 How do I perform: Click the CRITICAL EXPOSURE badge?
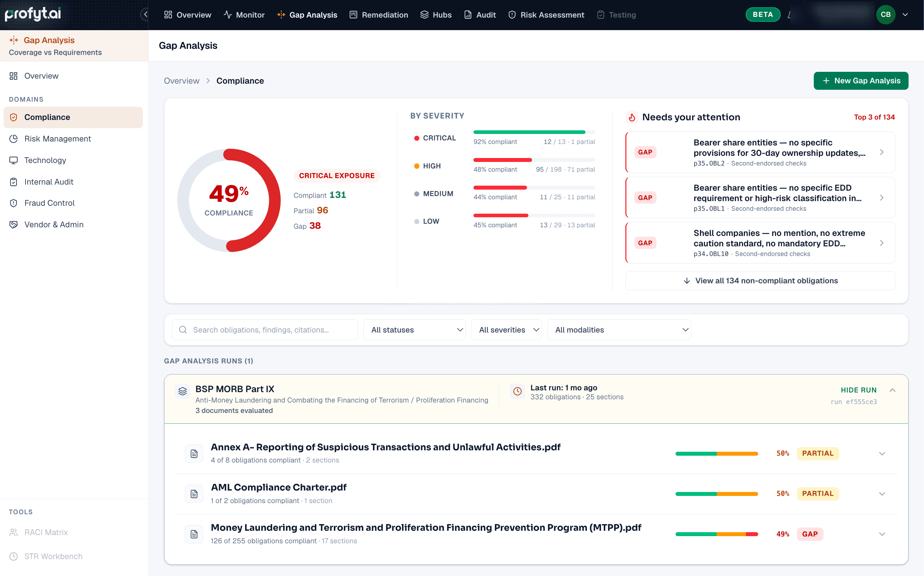click(x=337, y=176)
